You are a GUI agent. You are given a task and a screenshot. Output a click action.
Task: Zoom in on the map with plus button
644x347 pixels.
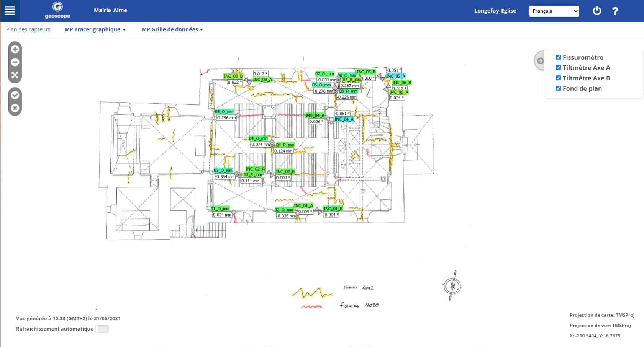(x=15, y=49)
